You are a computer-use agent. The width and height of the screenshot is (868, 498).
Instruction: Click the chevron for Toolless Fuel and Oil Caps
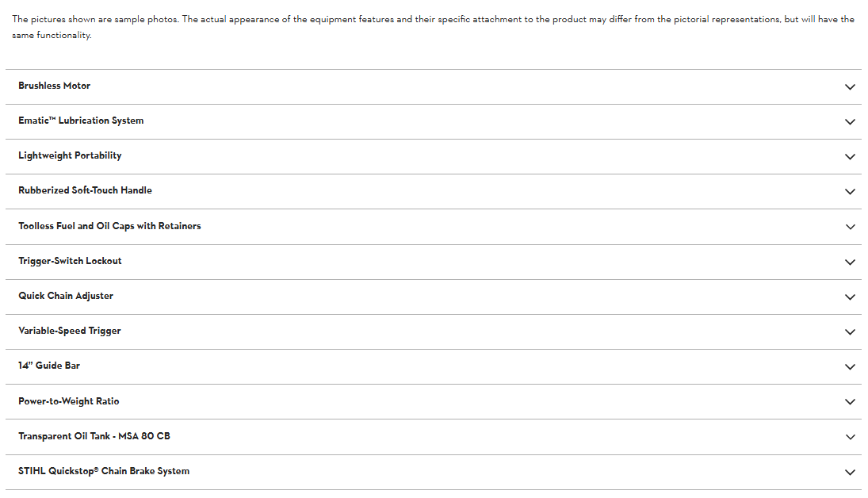tap(850, 227)
